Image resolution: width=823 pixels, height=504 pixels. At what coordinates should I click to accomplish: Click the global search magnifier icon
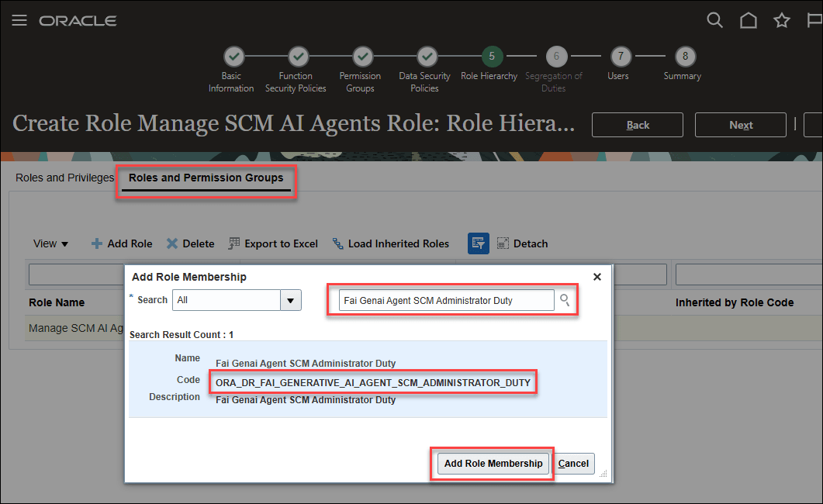pos(714,20)
